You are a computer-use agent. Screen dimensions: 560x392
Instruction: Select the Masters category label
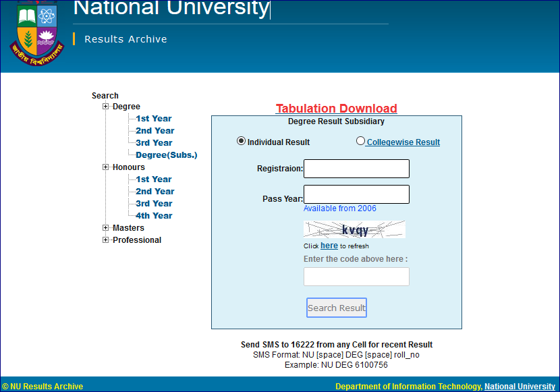pos(128,228)
